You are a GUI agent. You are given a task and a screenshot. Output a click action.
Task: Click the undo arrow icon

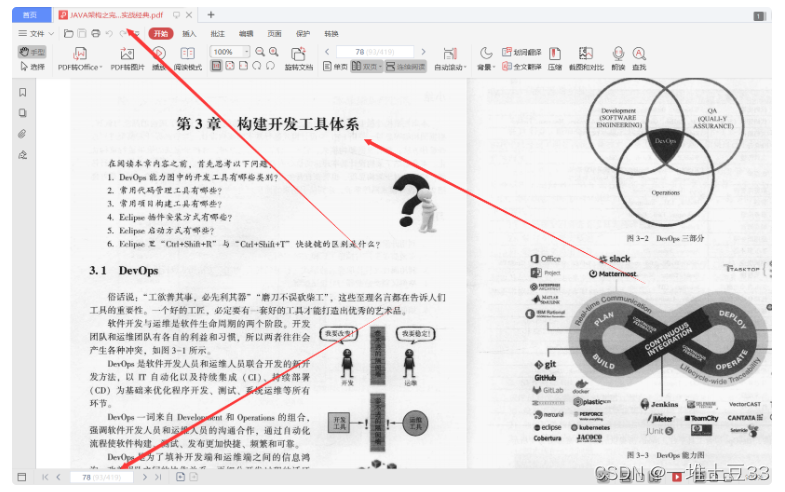[x=109, y=34]
